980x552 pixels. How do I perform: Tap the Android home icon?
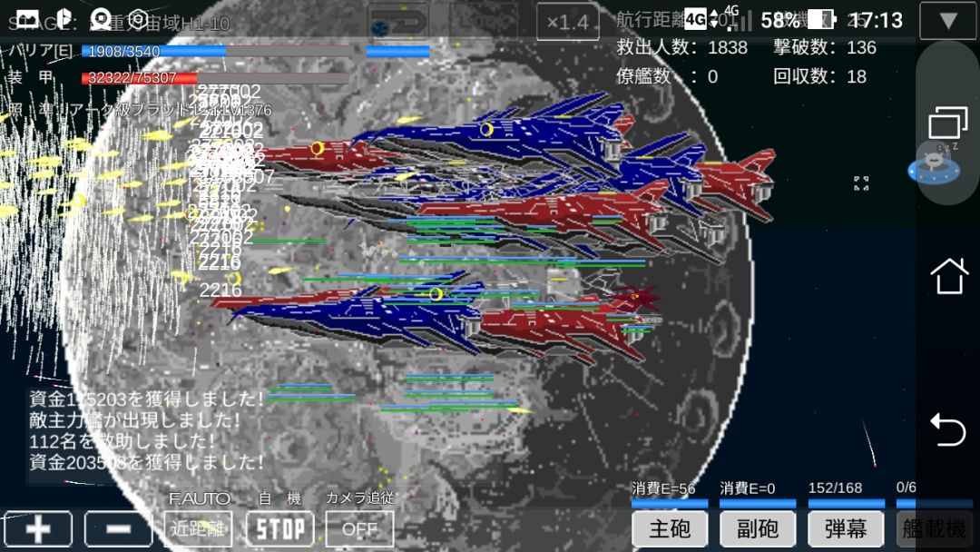[x=949, y=276]
